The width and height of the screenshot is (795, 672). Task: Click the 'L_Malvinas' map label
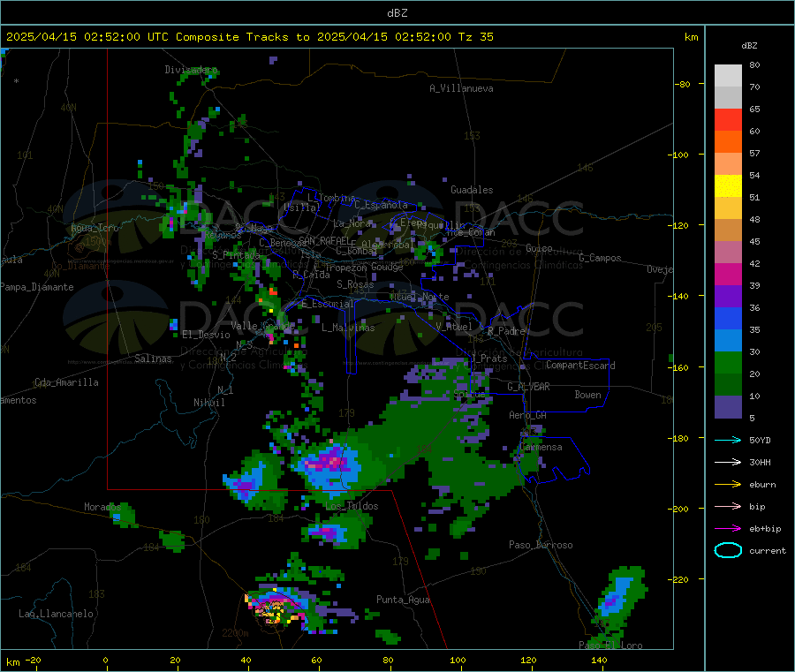tap(348, 328)
